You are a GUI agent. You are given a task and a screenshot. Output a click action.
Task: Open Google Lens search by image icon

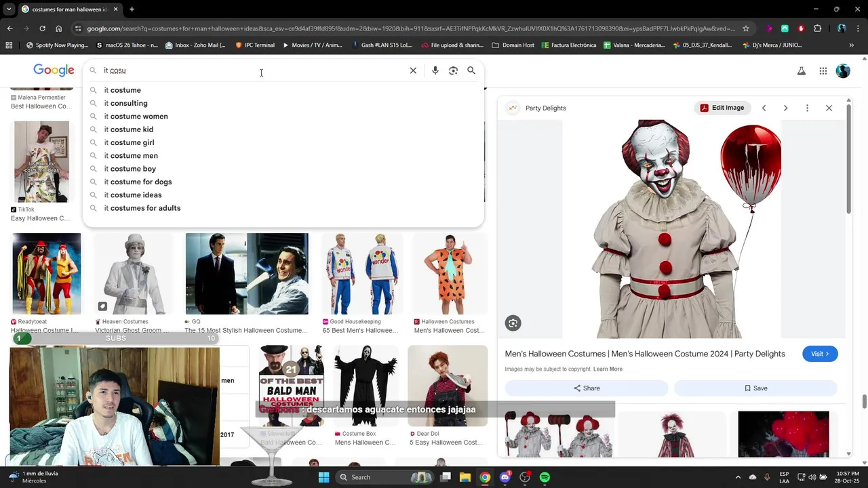point(453,70)
